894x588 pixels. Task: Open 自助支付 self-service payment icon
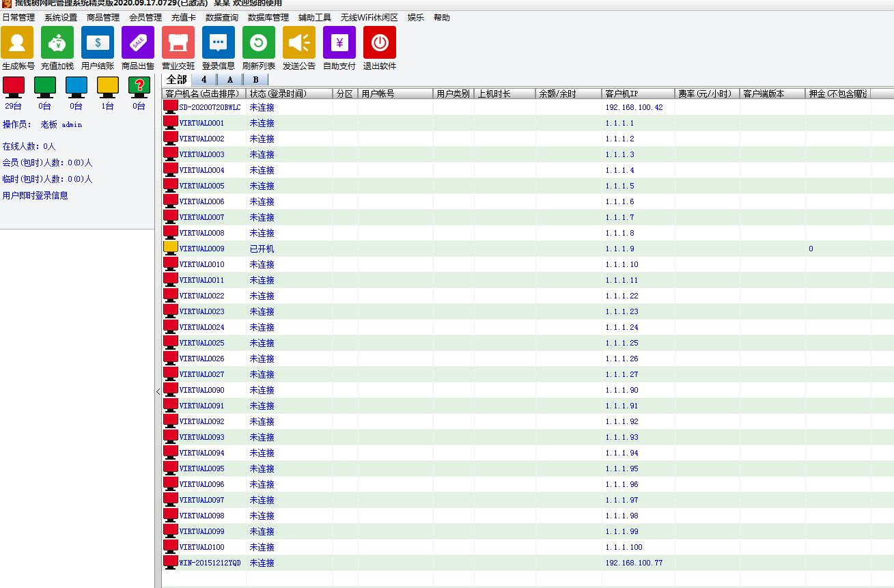click(x=339, y=43)
